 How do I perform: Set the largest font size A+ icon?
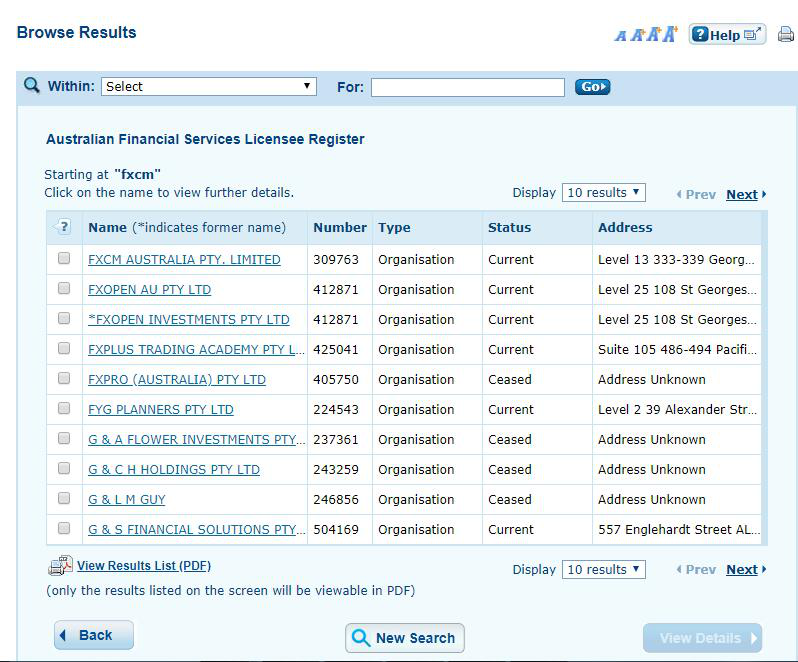670,34
